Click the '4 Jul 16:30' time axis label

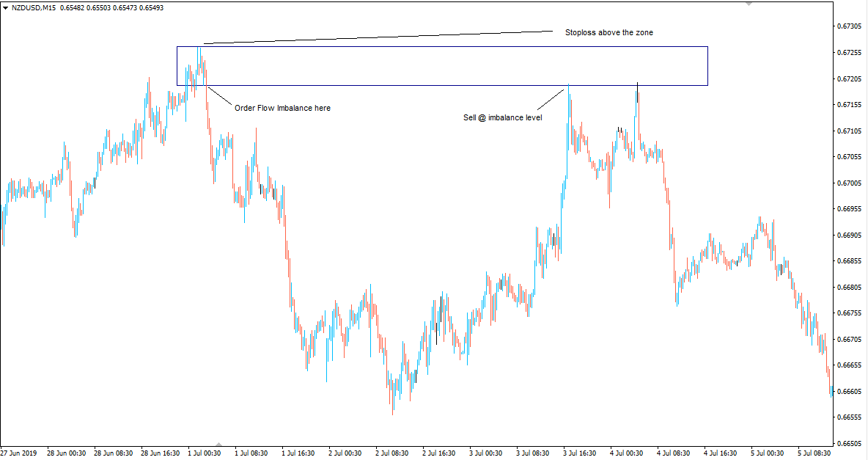pos(720,453)
